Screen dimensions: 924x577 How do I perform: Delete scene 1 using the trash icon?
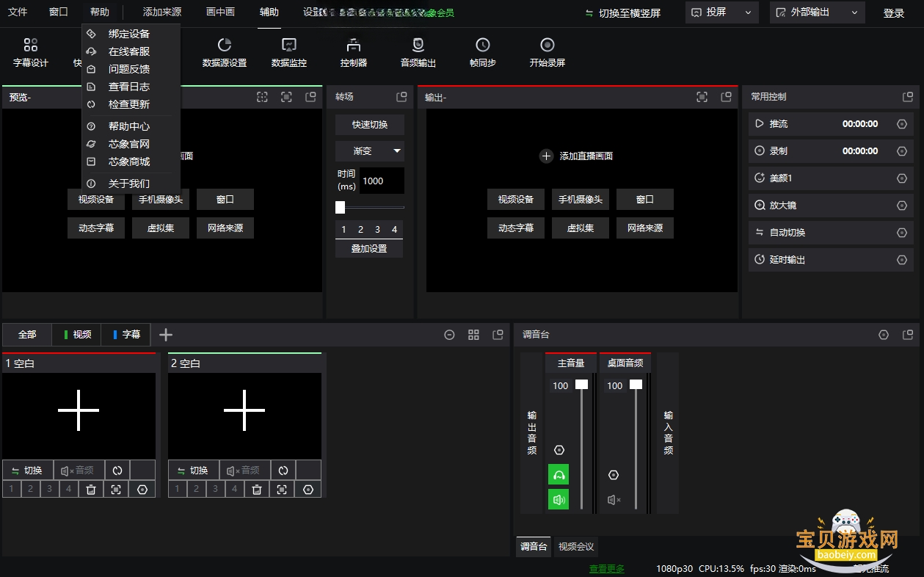pos(90,489)
